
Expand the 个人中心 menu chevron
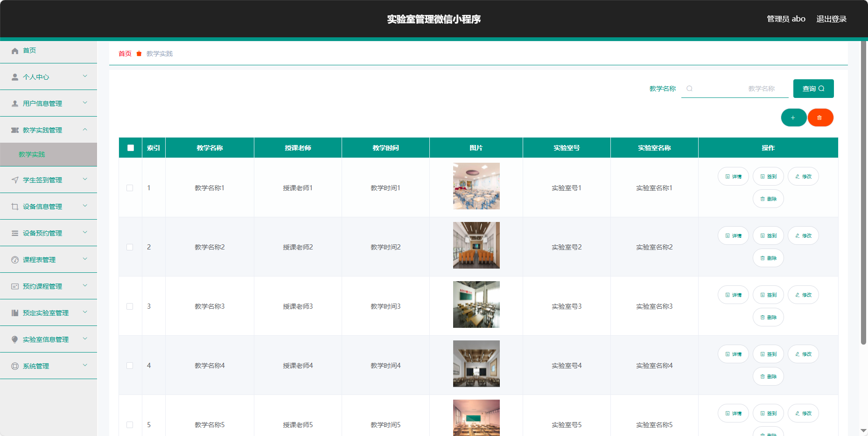point(85,76)
